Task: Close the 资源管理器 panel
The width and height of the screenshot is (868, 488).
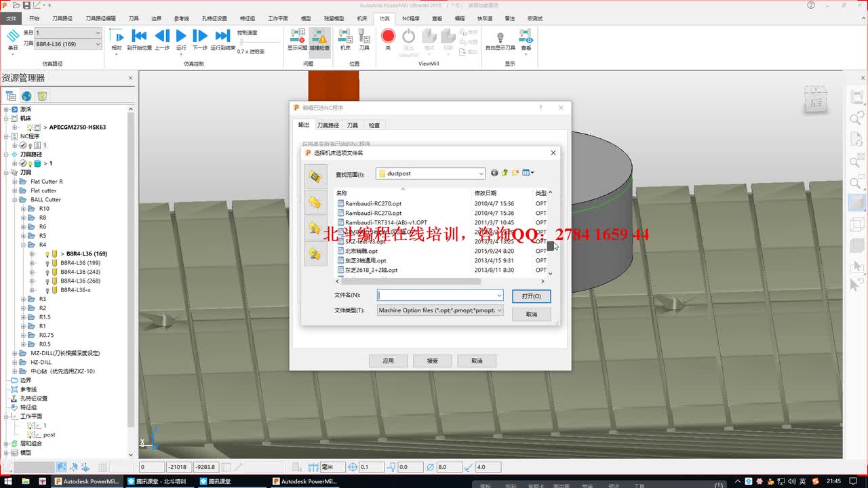Action: (131, 78)
